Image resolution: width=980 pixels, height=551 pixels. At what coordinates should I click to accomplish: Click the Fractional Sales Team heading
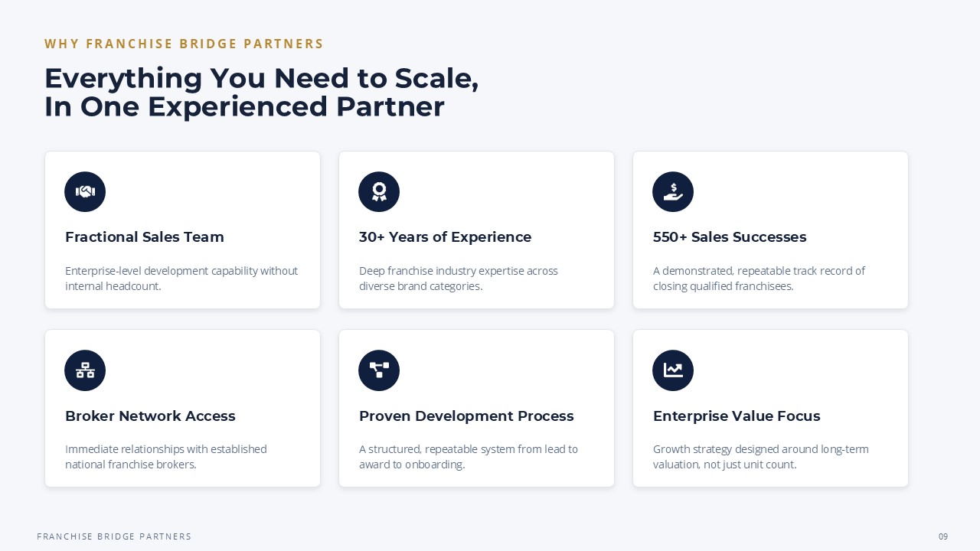[145, 237]
